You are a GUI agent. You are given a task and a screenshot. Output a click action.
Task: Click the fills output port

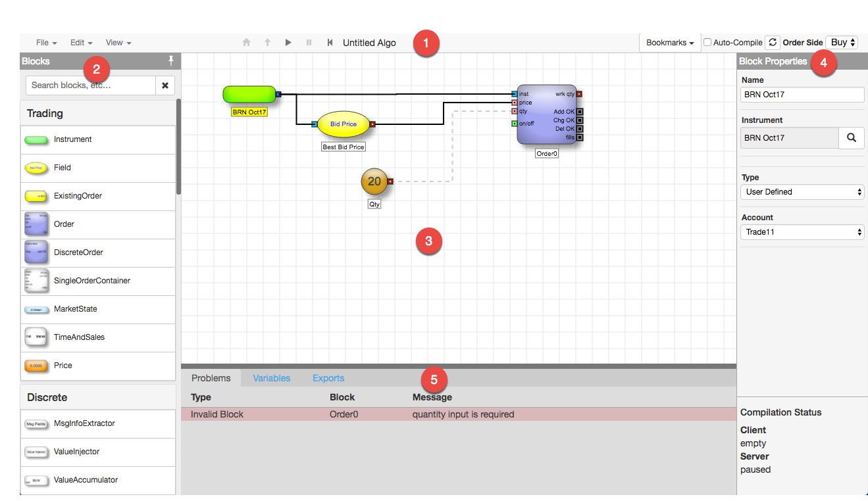(x=580, y=137)
